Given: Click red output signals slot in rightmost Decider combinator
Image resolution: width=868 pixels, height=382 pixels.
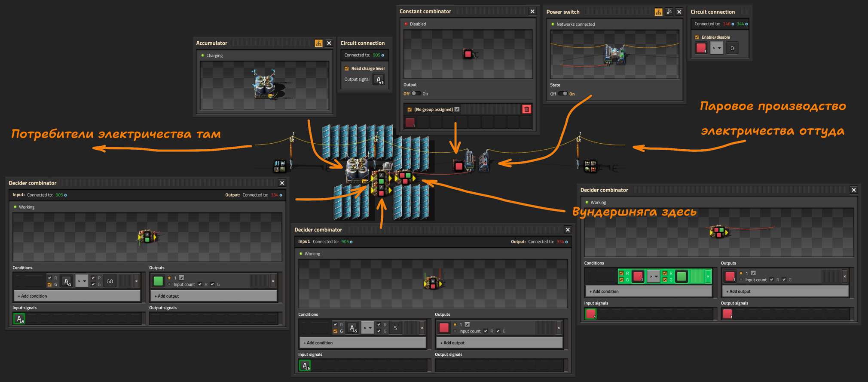Looking at the screenshot, I should coord(727,314).
